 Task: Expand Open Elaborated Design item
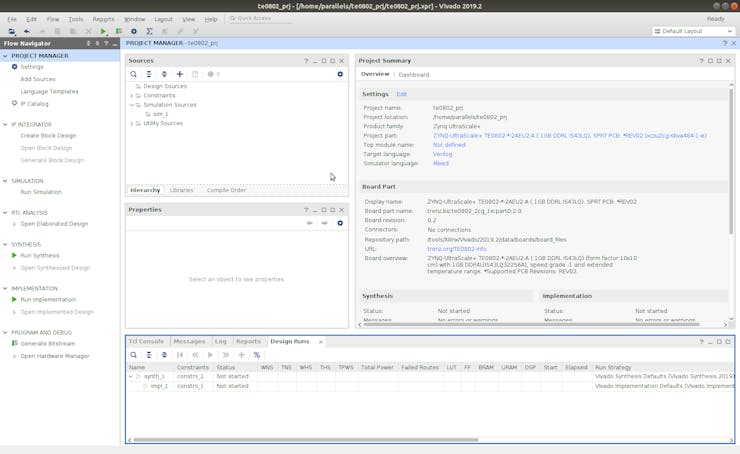point(14,224)
